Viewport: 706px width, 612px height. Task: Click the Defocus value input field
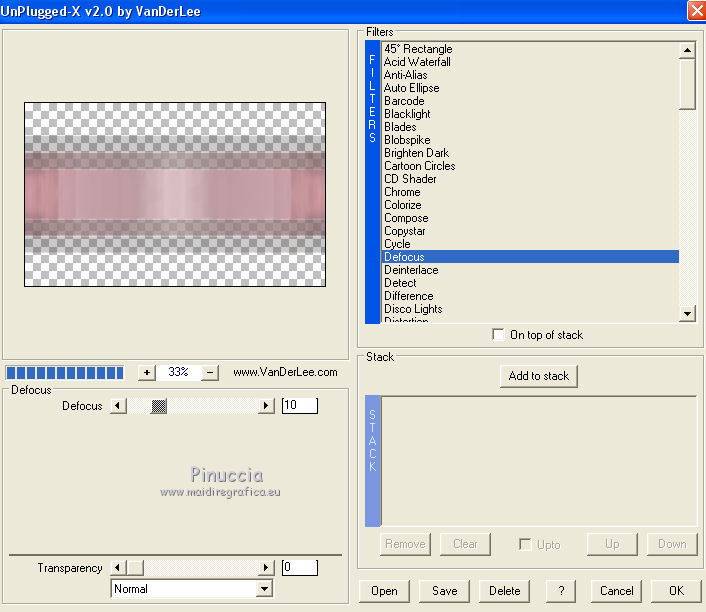click(300, 405)
